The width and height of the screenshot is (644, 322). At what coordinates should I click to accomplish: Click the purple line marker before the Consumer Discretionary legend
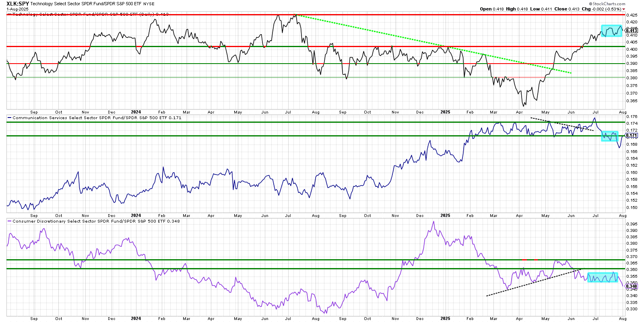click(9, 221)
